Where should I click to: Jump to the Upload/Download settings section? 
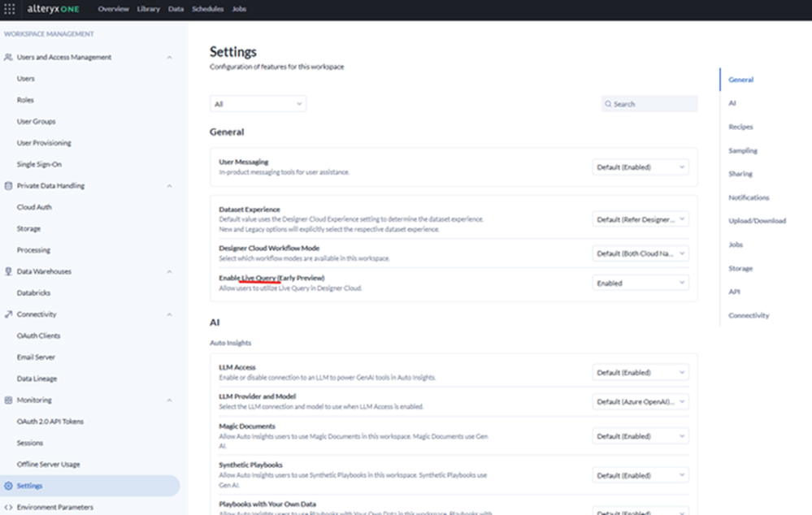tap(757, 221)
